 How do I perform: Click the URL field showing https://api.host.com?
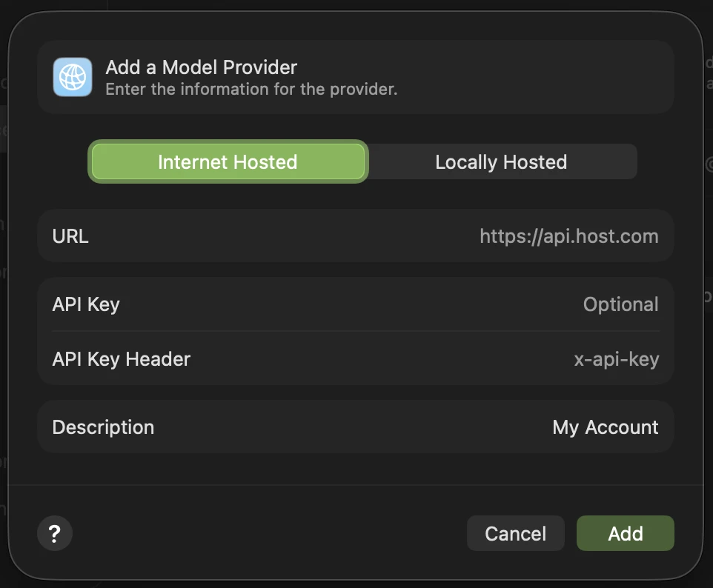point(568,236)
